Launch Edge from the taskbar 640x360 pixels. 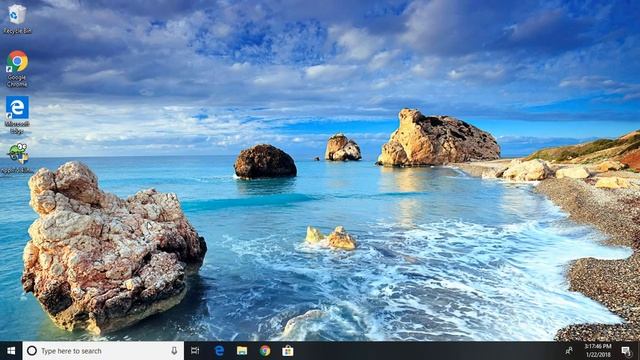[219, 351]
